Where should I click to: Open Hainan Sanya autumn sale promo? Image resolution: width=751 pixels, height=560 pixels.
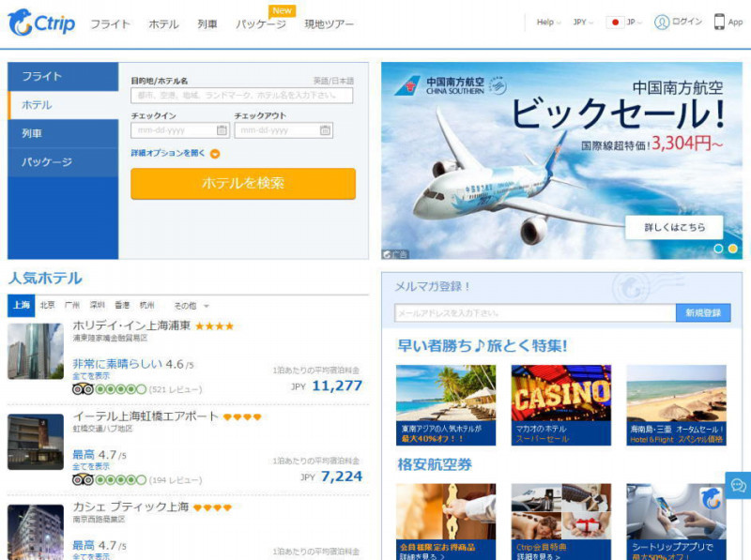[x=676, y=405]
